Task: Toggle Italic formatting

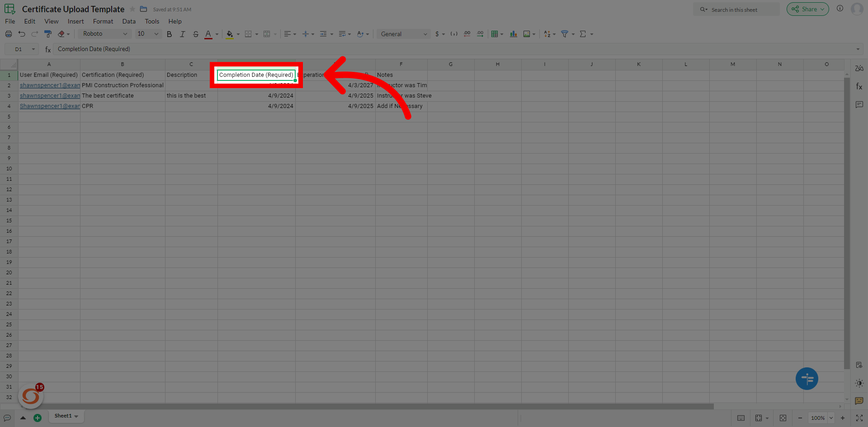Action: coord(182,34)
